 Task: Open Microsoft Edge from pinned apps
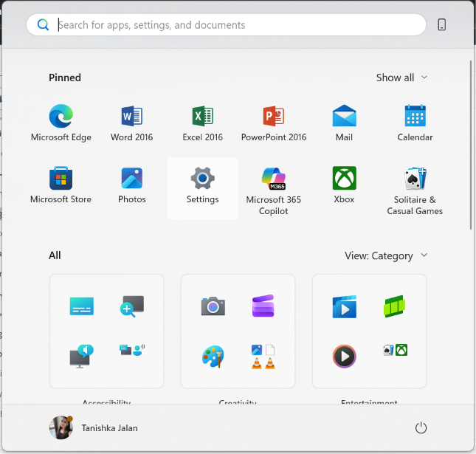click(61, 123)
